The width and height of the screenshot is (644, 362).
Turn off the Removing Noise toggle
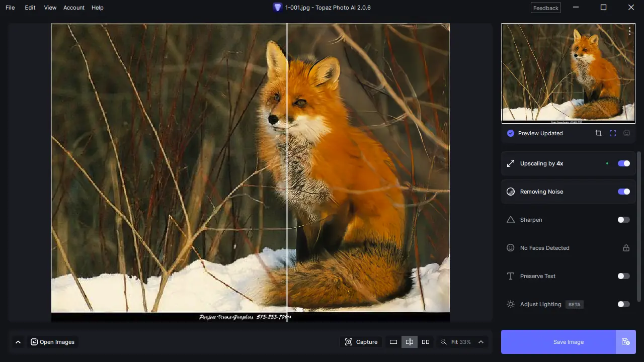click(623, 192)
